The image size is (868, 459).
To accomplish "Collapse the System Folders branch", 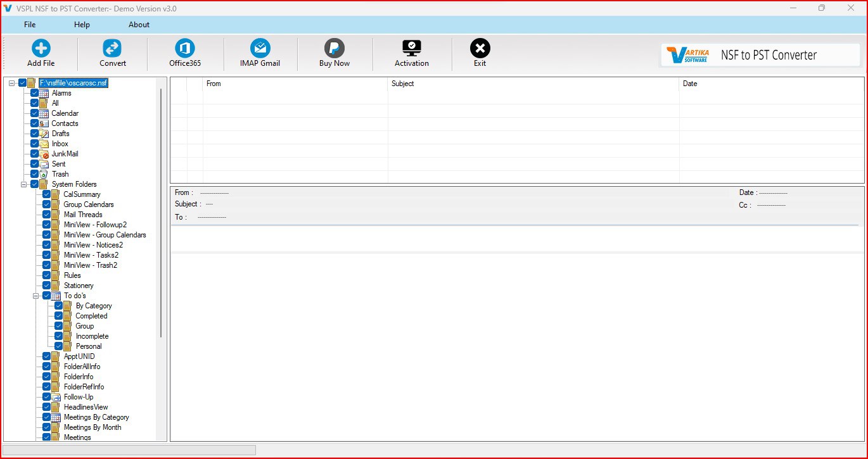I will [x=23, y=184].
